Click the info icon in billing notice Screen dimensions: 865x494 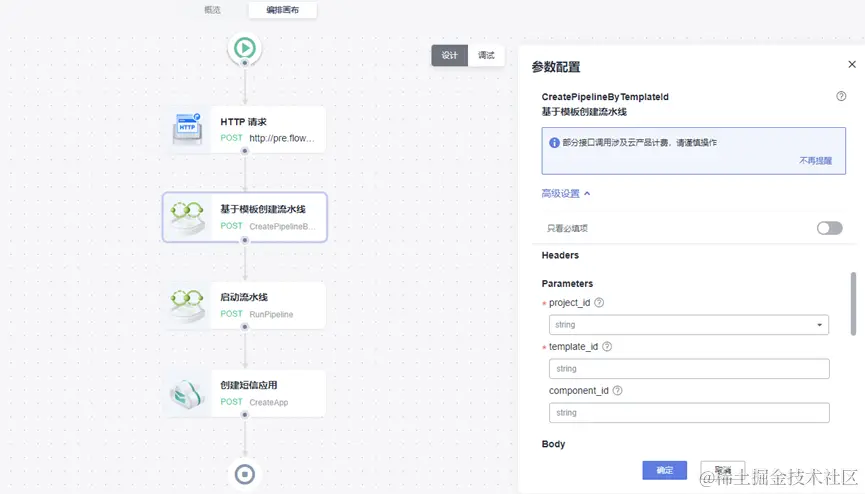(x=554, y=142)
